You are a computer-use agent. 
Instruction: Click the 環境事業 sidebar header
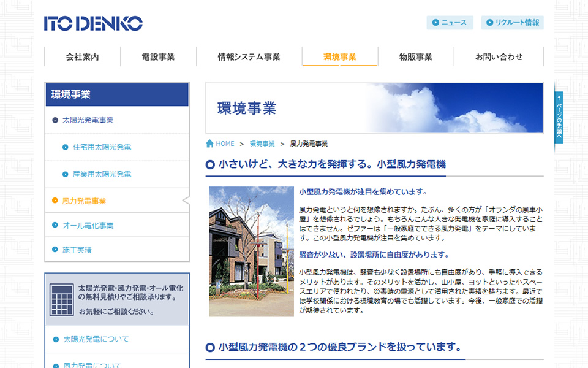[117, 94]
